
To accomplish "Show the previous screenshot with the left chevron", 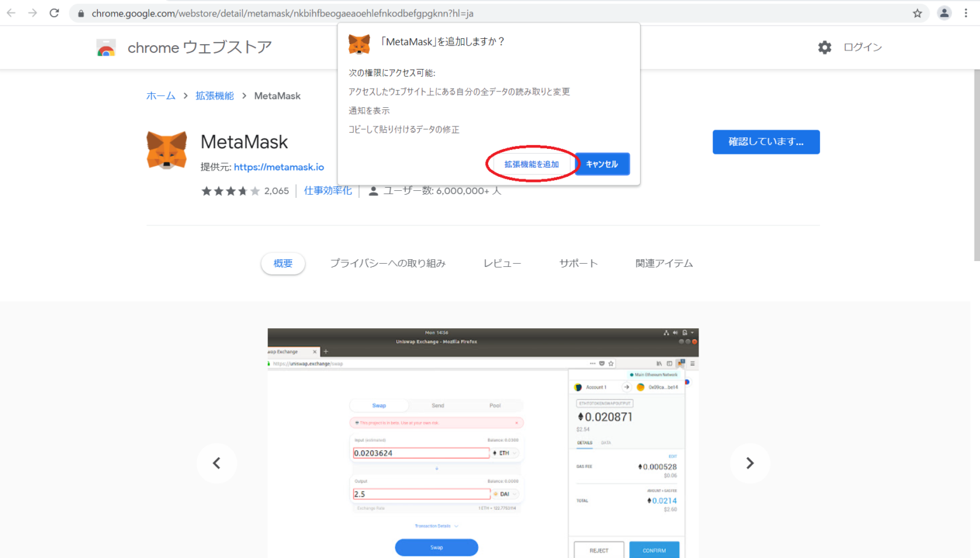I will 216,463.
